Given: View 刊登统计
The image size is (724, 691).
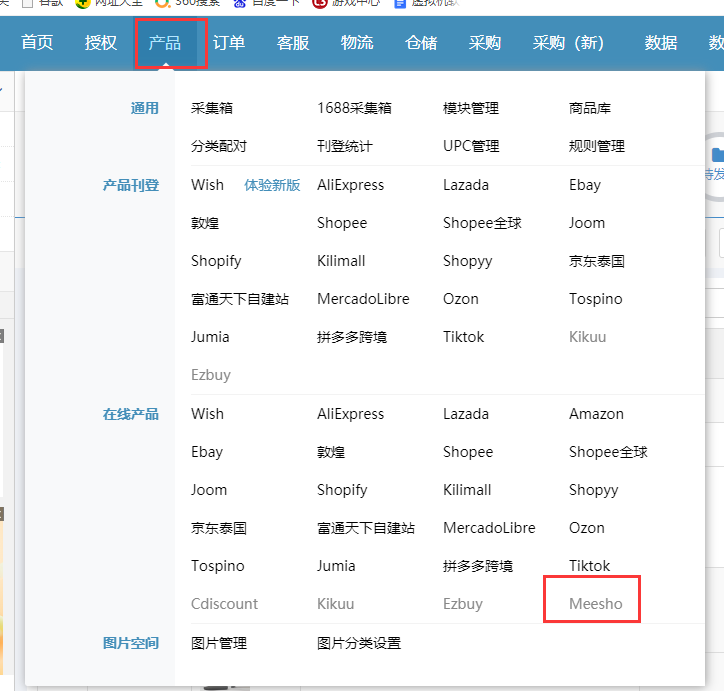Looking at the screenshot, I should point(345,146).
